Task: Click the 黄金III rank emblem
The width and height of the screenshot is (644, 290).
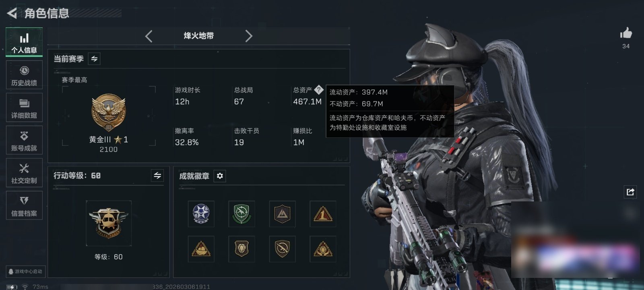Action: click(108, 113)
